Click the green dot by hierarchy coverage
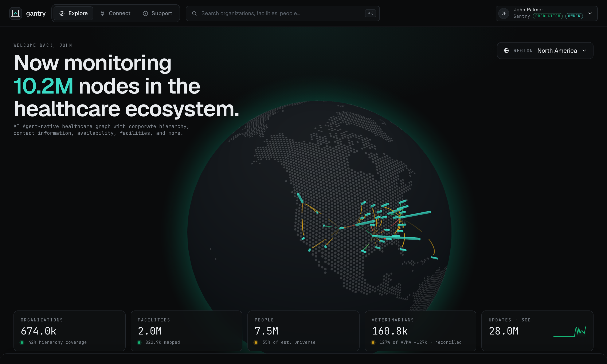This screenshot has width=607, height=364. click(x=22, y=343)
